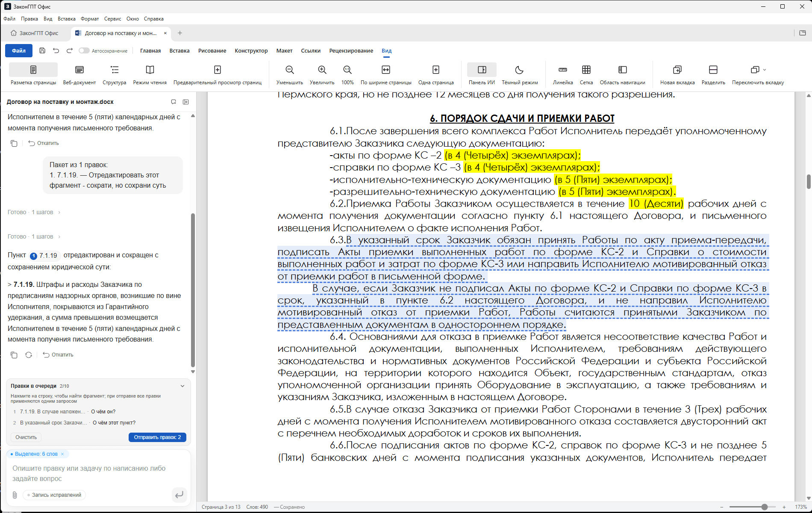Image resolution: width=812 pixels, height=513 pixels.
Task: Switch to ЗаконГПТ Офис home tab
Action: pyautogui.click(x=35, y=33)
